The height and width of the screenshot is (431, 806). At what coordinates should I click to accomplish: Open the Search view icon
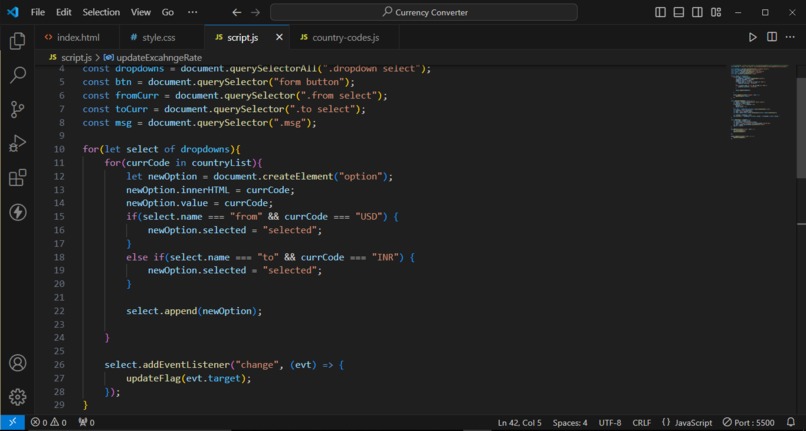(x=17, y=75)
